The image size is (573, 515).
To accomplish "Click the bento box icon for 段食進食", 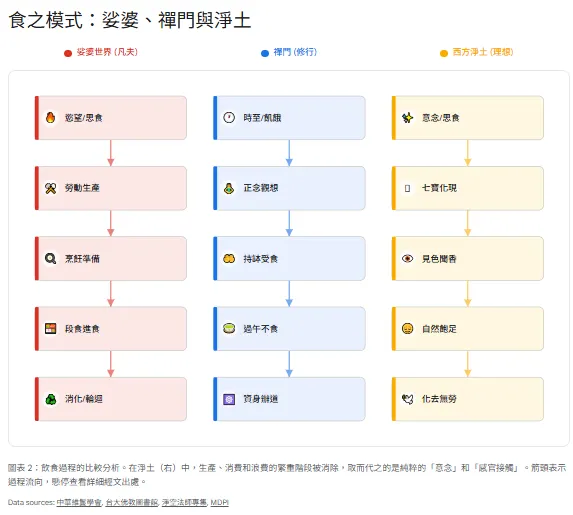I will pos(50,329).
